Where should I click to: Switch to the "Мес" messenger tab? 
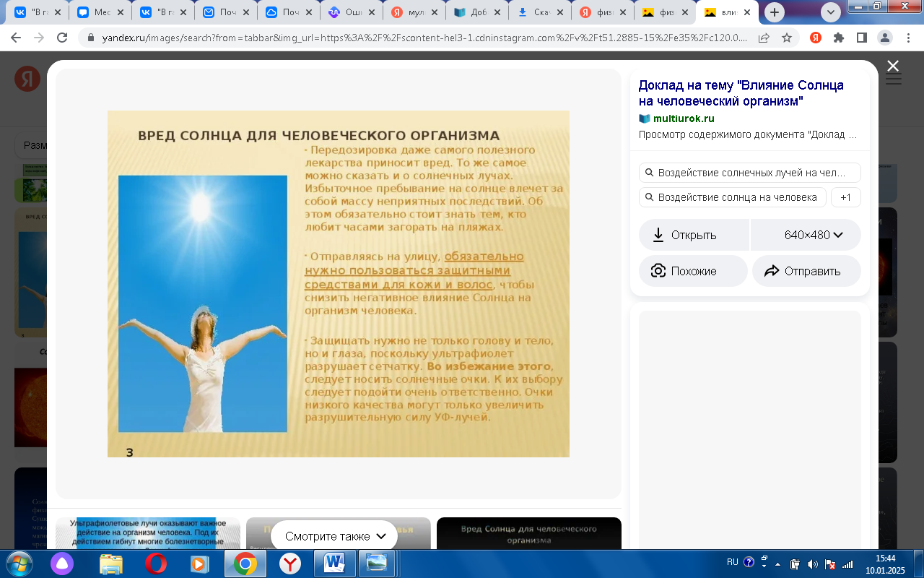101,12
